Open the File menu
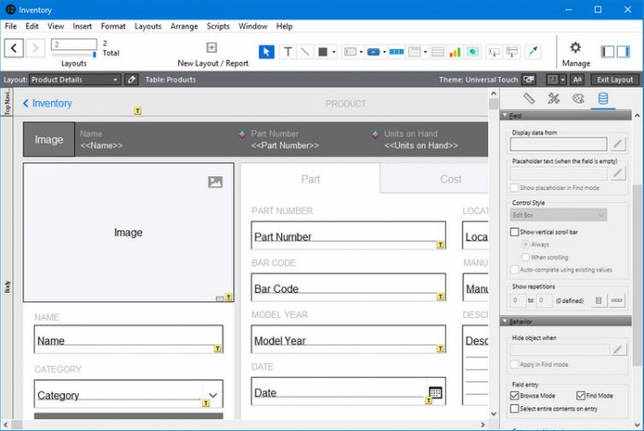 point(11,26)
